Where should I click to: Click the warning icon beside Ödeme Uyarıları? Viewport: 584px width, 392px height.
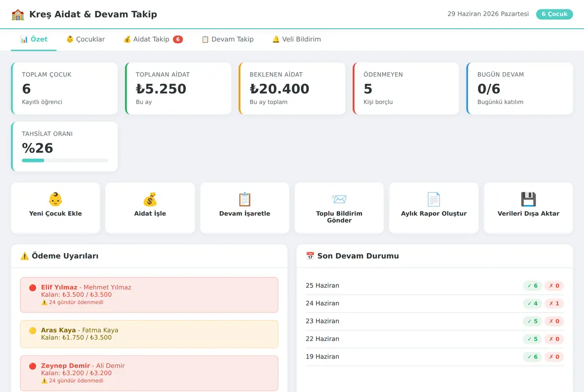[24, 256]
